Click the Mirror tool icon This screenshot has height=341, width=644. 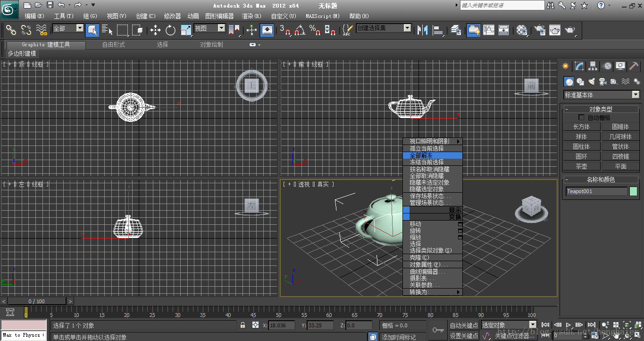point(422,30)
